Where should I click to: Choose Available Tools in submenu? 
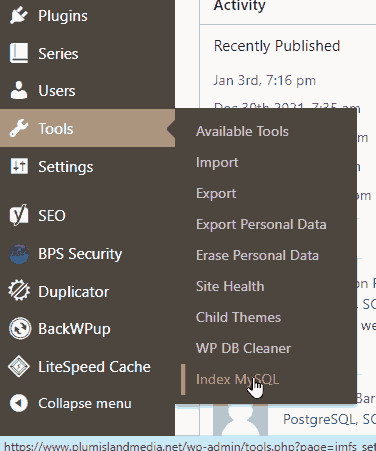pyautogui.click(x=242, y=131)
